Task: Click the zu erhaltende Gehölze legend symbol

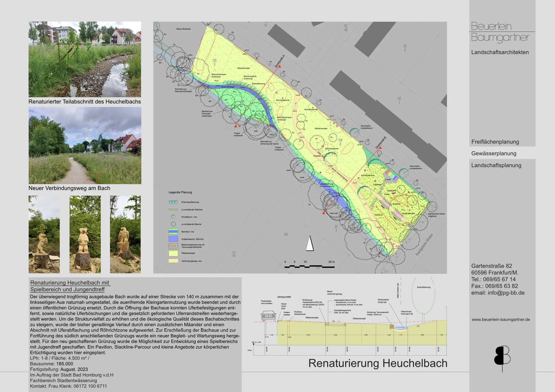Action: tap(173, 210)
